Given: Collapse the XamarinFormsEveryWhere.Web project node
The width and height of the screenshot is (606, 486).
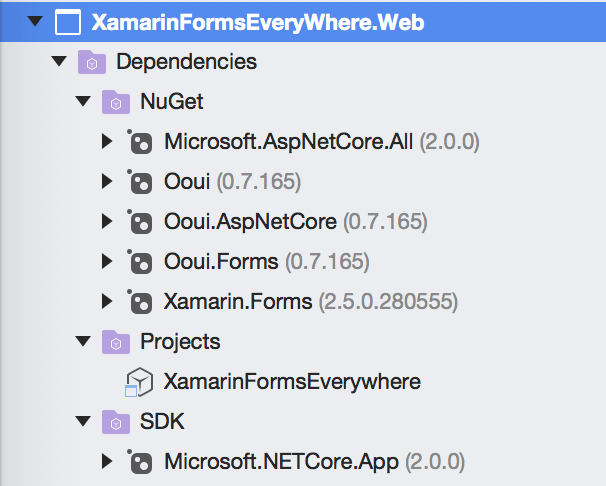Looking at the screenshot, I should coord(35,21).
